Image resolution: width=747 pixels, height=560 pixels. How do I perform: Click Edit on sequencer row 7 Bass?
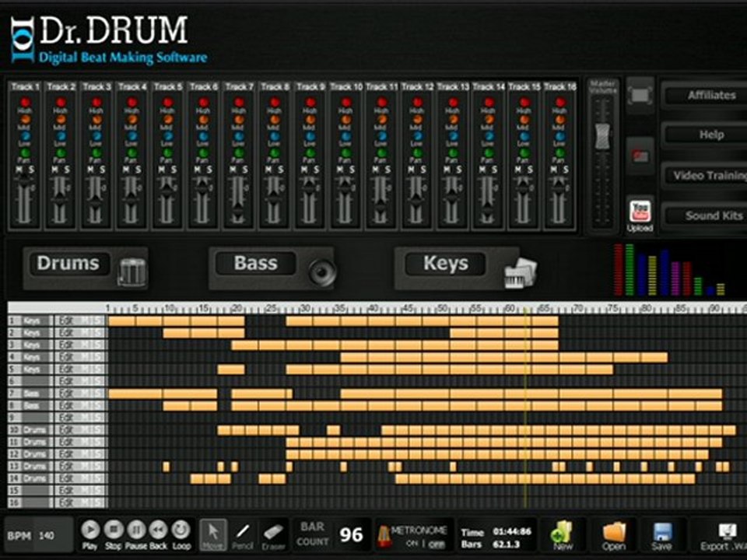coord(65,394)
